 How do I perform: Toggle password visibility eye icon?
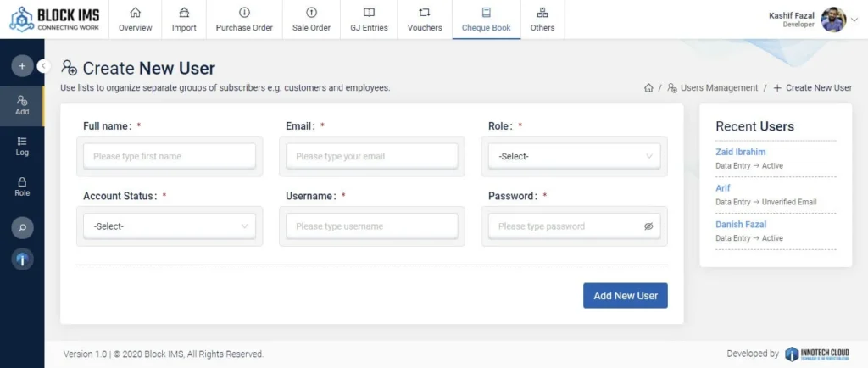coord(648,226)
